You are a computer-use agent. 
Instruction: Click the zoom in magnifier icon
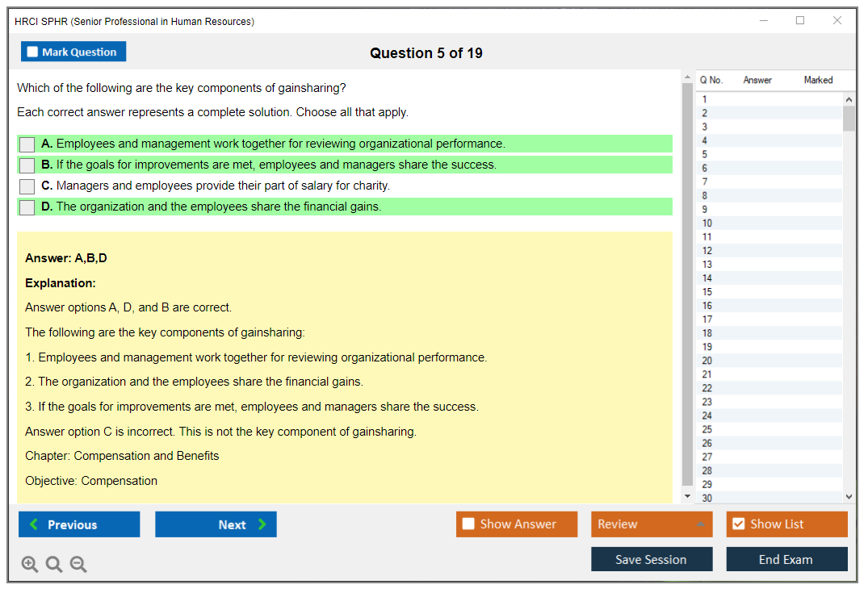coord(30,565)
